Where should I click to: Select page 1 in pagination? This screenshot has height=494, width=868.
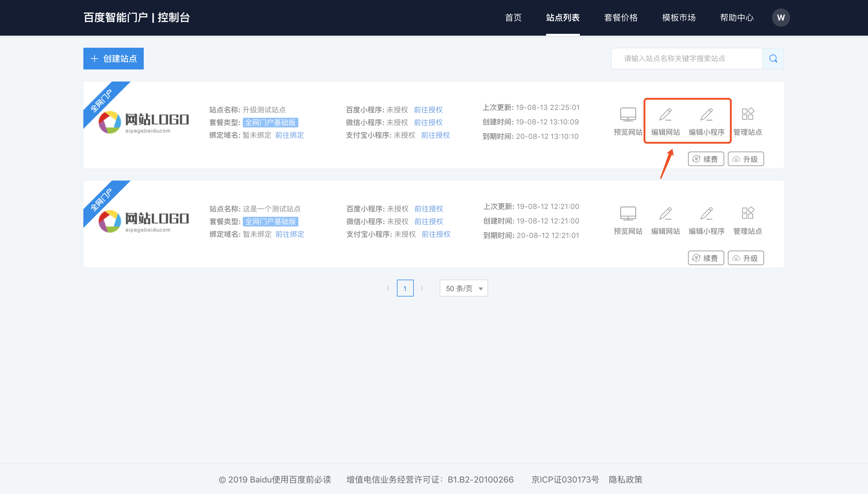tap(405, 288)
